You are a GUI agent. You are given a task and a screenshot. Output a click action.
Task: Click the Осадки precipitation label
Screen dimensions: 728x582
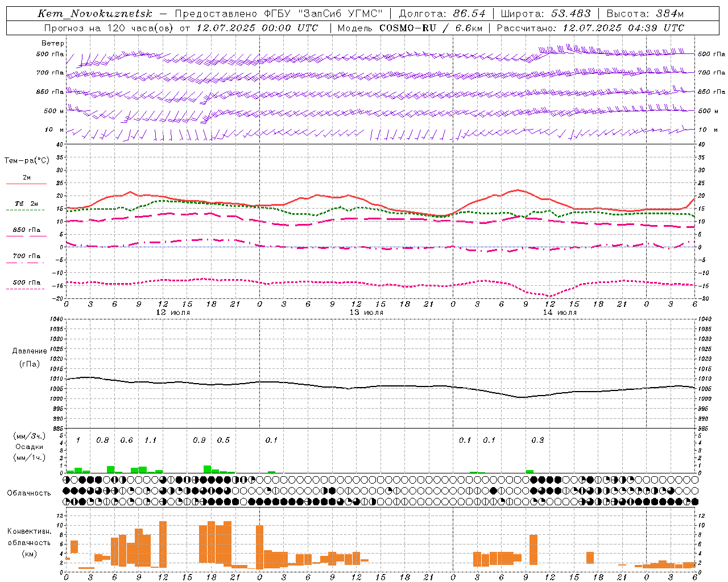[29, 447]
